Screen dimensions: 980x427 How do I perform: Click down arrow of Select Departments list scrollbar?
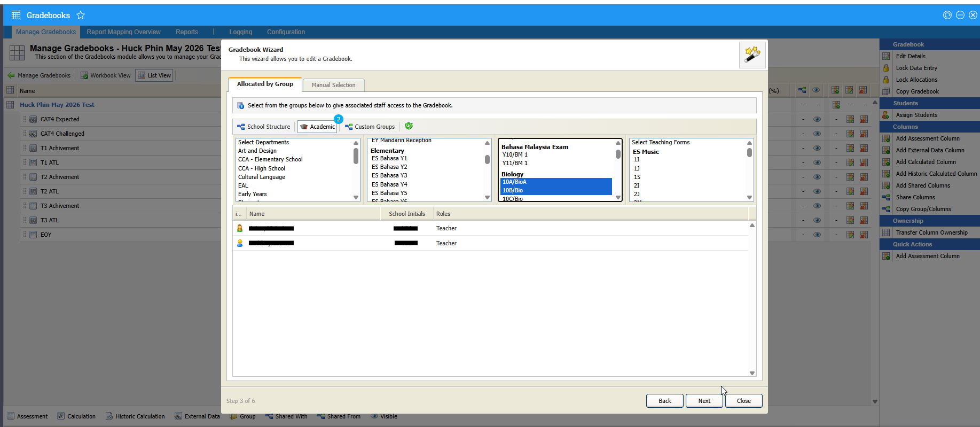click(x=356, y=198)
